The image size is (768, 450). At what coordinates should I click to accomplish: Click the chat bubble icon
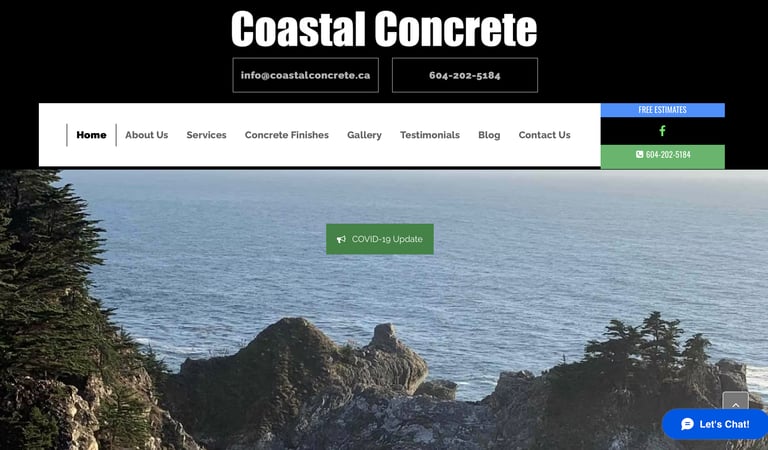687,424
